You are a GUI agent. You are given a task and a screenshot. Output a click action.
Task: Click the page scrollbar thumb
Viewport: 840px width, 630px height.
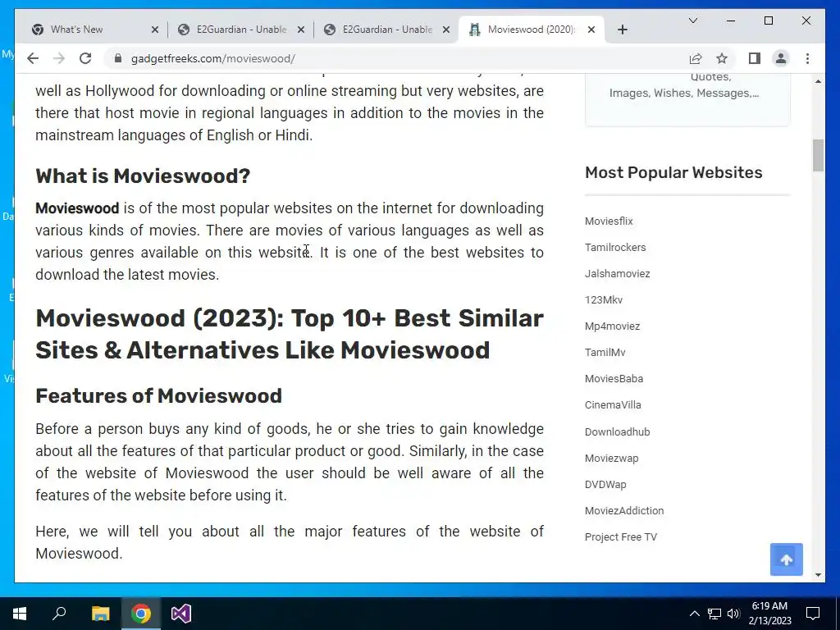818,155
